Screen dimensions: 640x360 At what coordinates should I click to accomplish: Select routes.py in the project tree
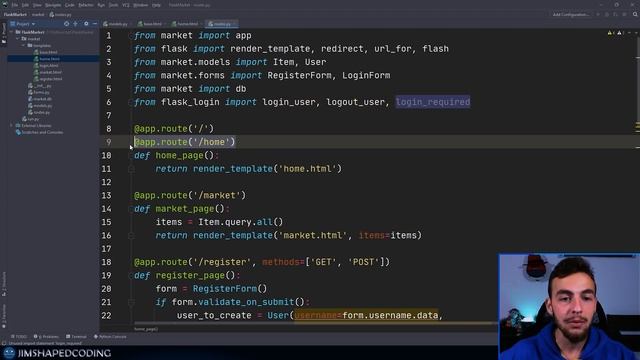click(x=42, y=112)
